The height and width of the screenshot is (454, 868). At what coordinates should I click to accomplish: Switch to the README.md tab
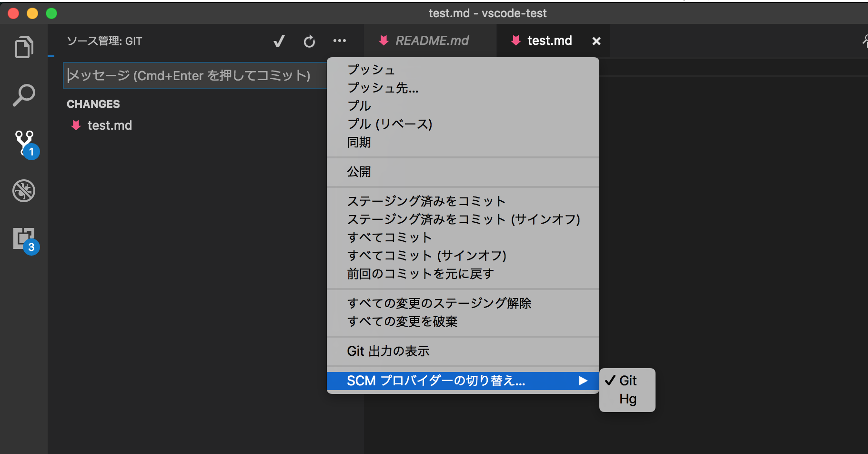(431, 41)
